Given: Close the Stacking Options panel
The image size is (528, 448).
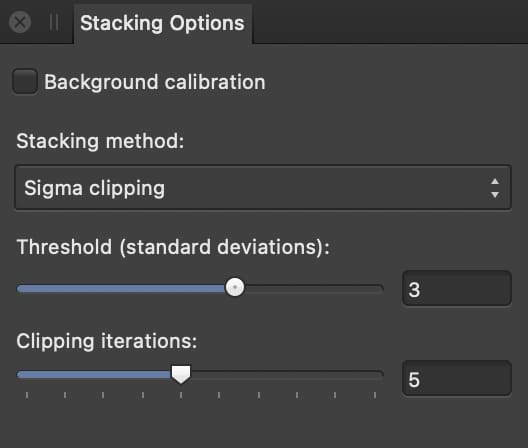Looking at the screenshot, I should (x=20, y=22).
